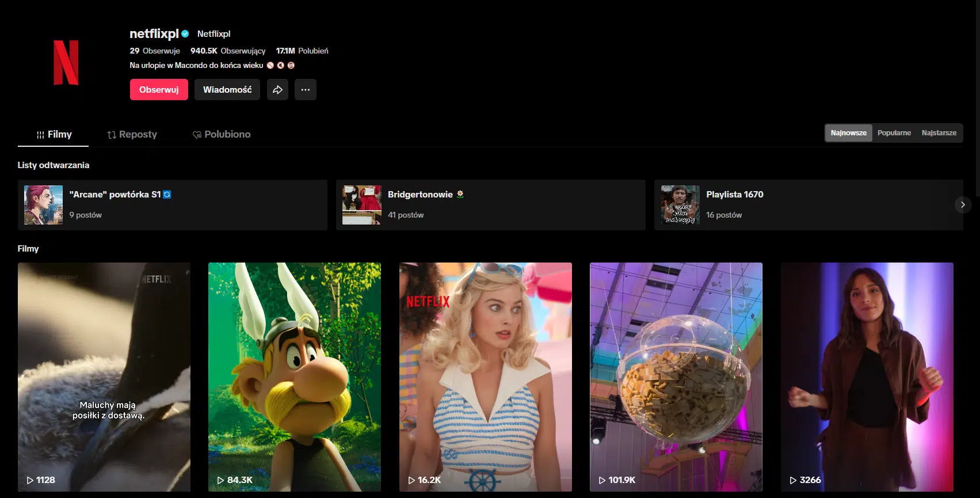Viewport: 980px width, 498px height.
Task: Sort videos by Popularne
Action: [894, 133]
